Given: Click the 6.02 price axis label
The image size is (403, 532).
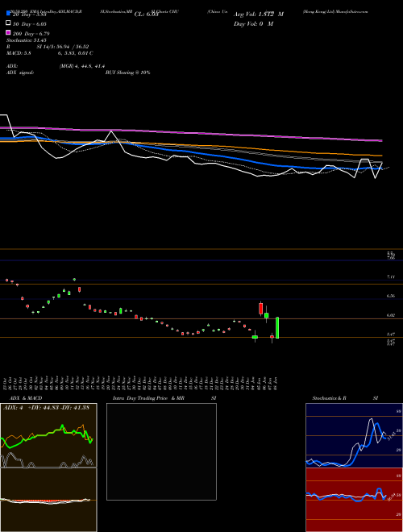Looking at the screenshot, I should coord(391,315).
